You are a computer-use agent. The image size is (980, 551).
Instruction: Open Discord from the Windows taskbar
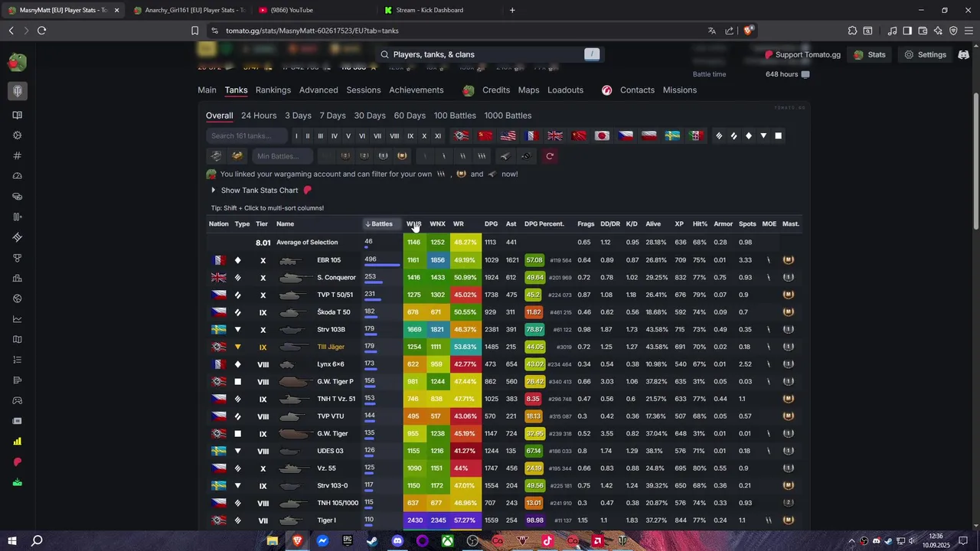click(x=397, y=541)
